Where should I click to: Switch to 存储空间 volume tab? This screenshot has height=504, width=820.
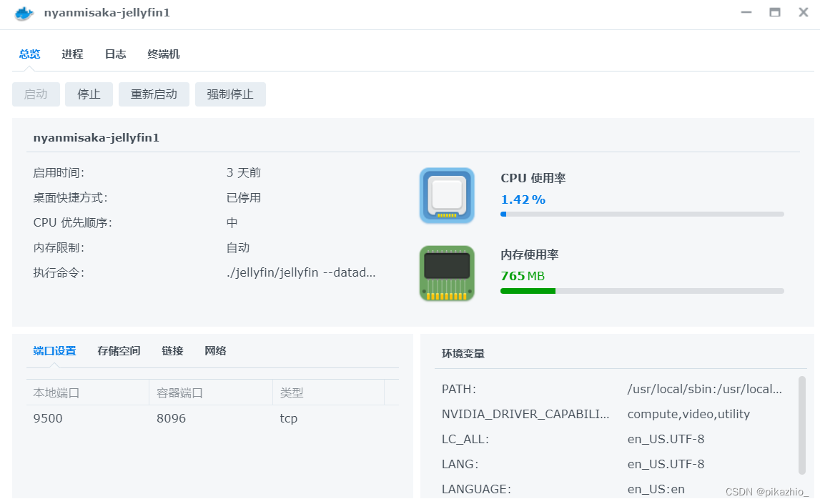pos(119,351)
